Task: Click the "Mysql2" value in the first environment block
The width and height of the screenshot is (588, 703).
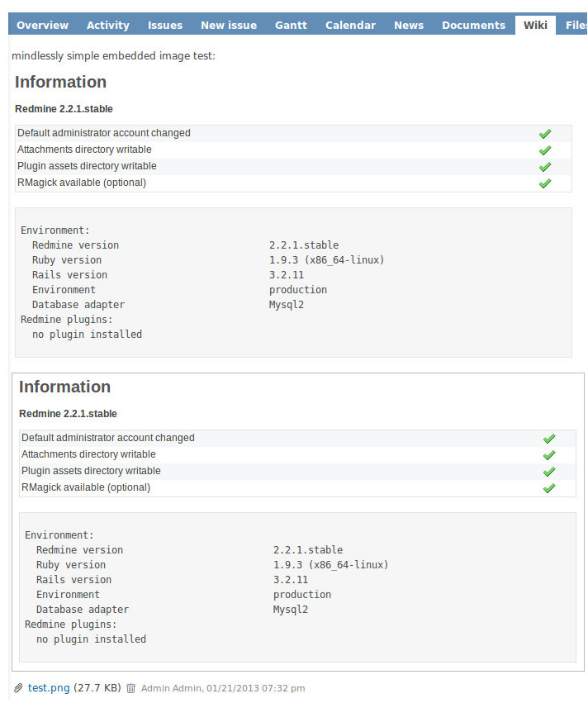Action: 287,305
